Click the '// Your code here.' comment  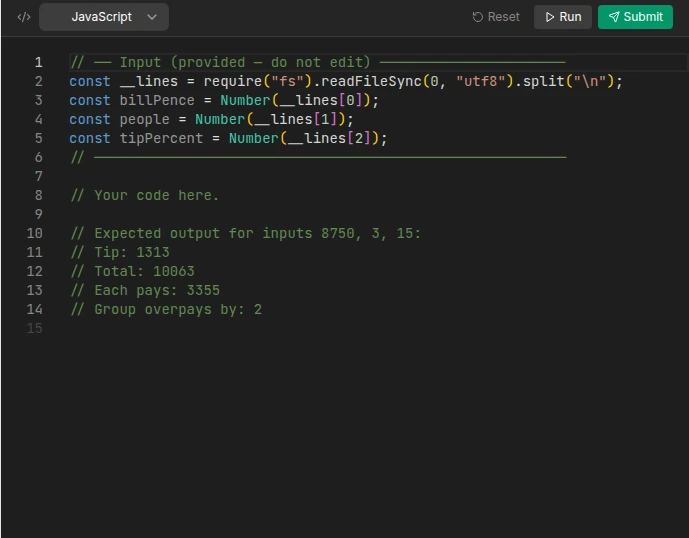(x=145, y=195)
